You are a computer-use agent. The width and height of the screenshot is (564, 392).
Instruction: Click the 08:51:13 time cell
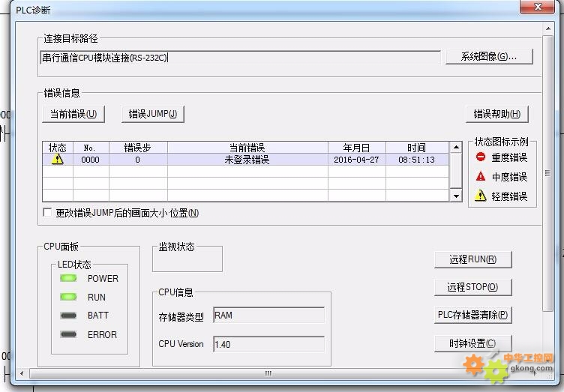(417, 160)
